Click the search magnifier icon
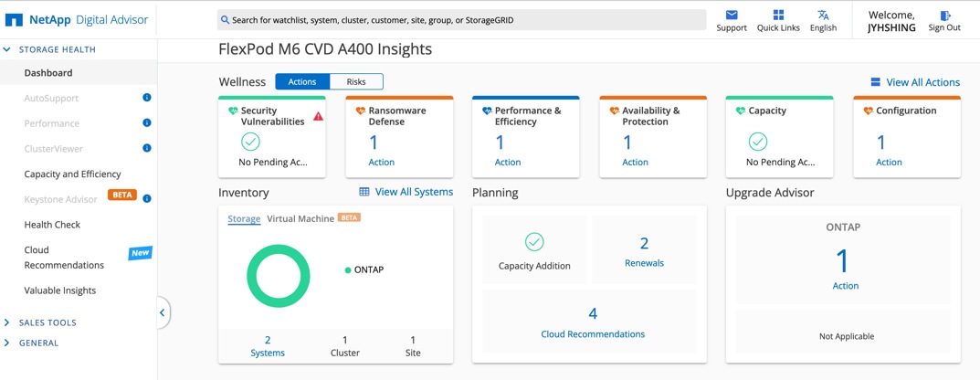The image size is (980, 380). click(x=225, y=20)
